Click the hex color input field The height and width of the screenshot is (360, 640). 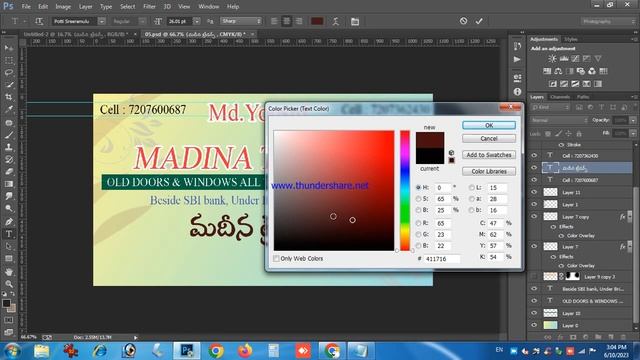[442, 259]
